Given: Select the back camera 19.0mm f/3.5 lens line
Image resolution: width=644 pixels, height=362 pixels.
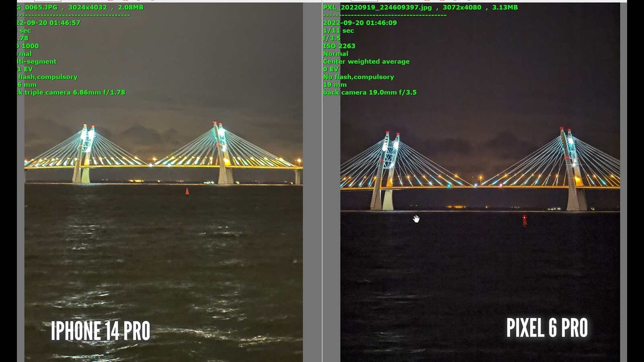Looking at the screenshot, I should click(x=370, y=92).
